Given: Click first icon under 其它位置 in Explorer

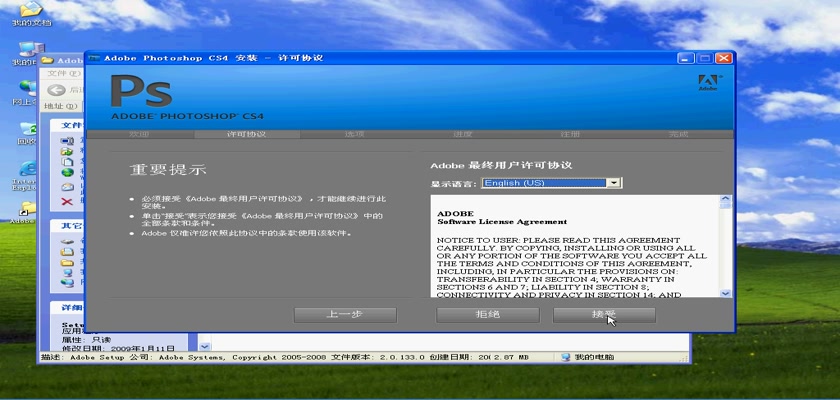Looking at the screenshot, I should point(67,242).
